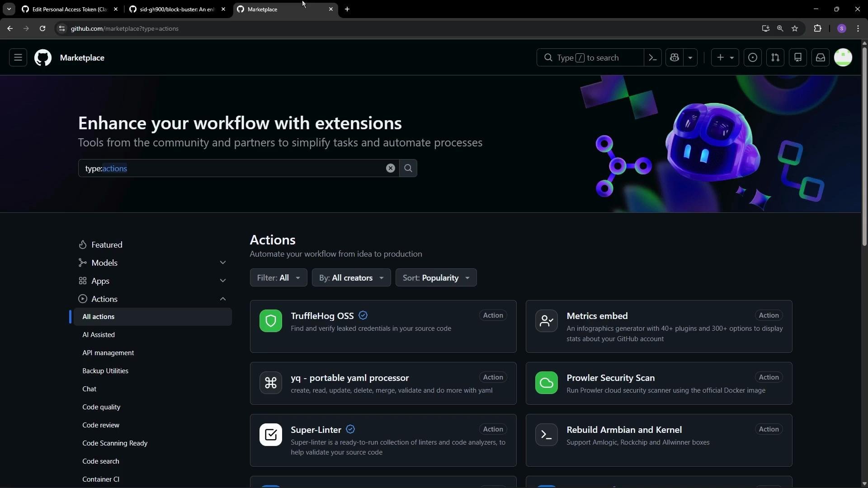Open the Models sidebar section
This screenshot has width=868, height=488.
pyautogui.click(x=104, y=263)
